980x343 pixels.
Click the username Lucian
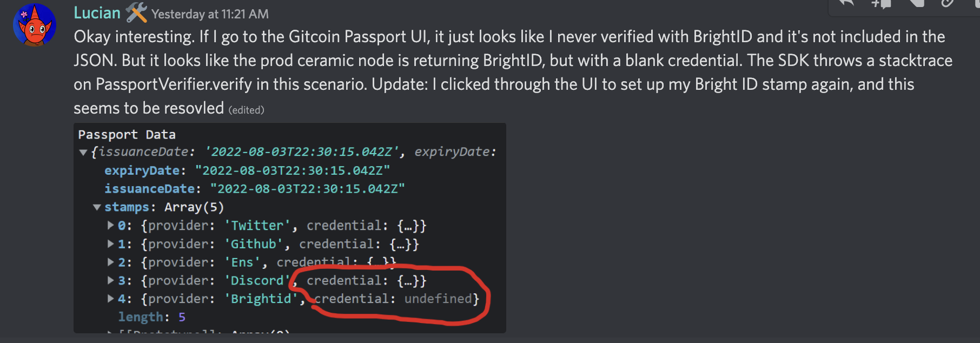pos(96,12)
